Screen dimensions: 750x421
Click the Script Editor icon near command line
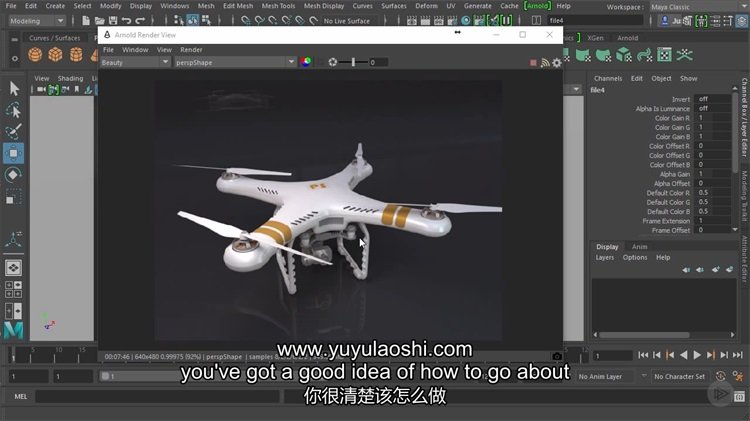coord(739,396)
